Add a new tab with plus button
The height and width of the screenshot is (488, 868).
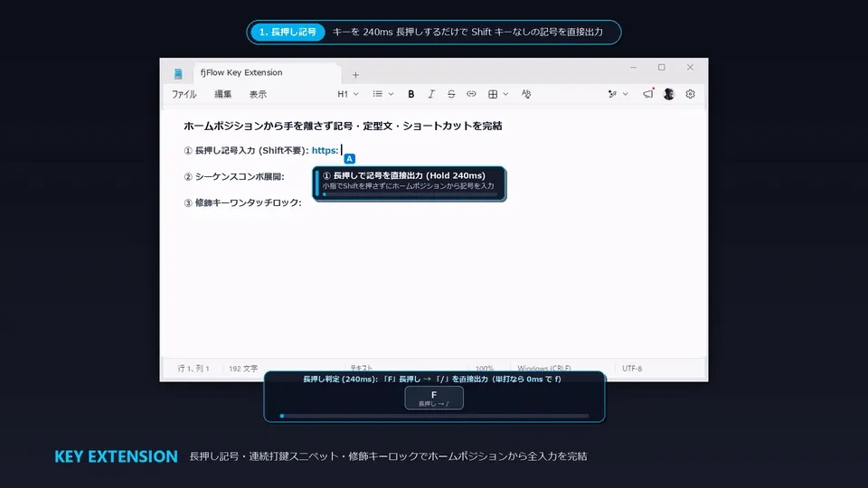355,75
